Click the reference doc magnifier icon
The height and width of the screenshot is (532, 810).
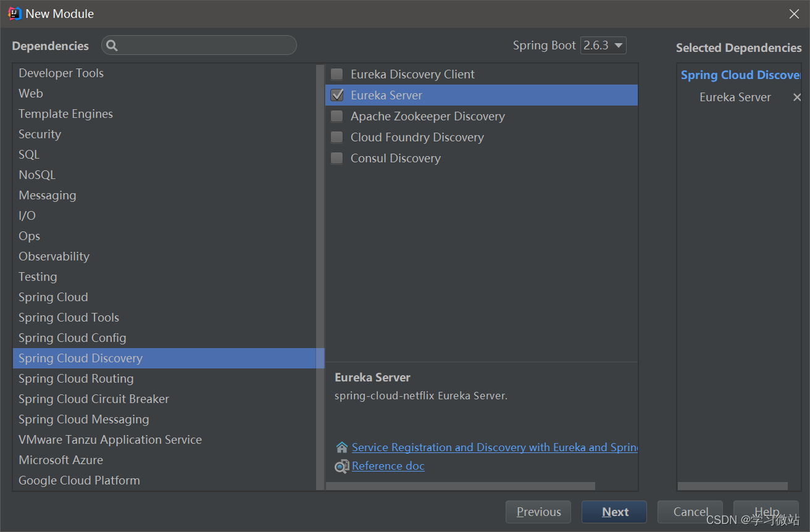[x=341, y=467]
